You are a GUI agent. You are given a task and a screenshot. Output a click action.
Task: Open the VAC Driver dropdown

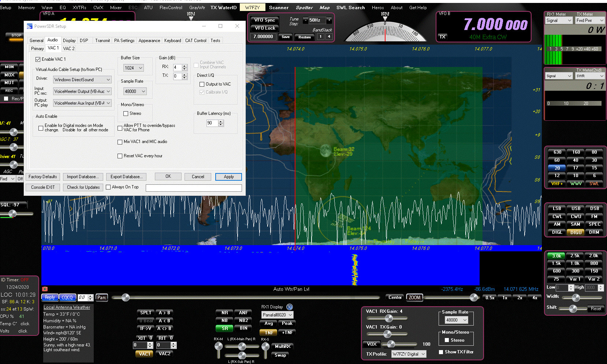point(82,80)
